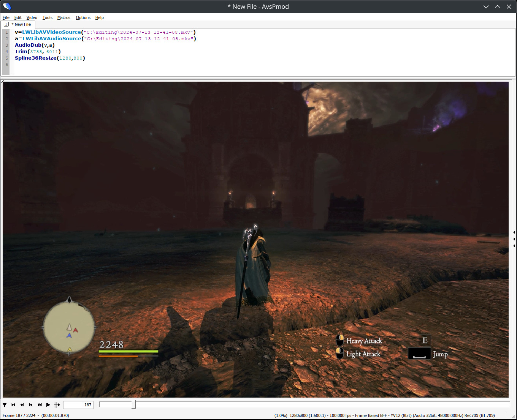The height and width of the screenshot is (420, 517).
Task: Click line number 6 in the gutter
Action: click(6, 65)
